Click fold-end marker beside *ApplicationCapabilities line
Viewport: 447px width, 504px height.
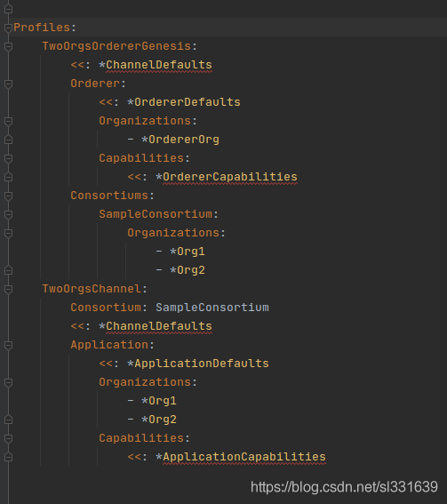pos(8,457)
